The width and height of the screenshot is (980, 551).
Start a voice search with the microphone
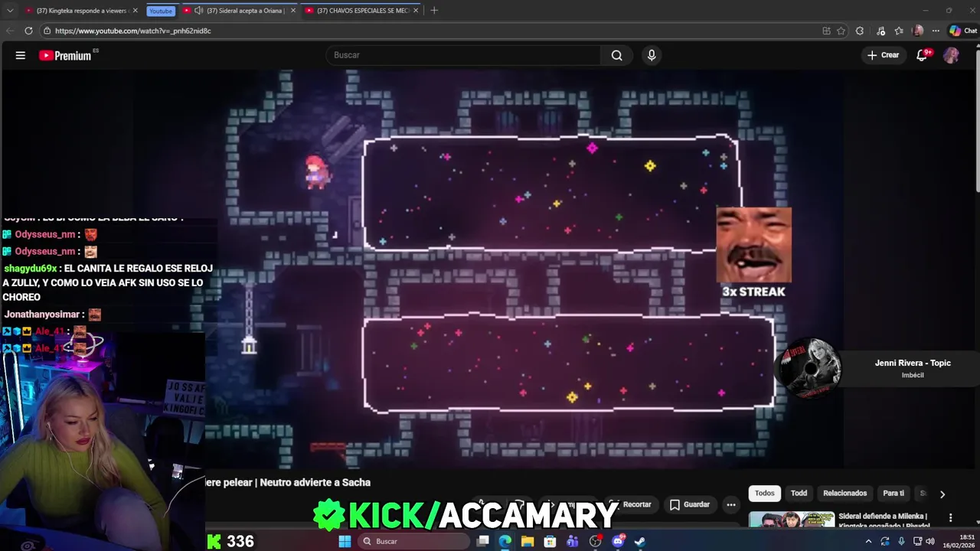pyautogui.click(x=652, y=55)
